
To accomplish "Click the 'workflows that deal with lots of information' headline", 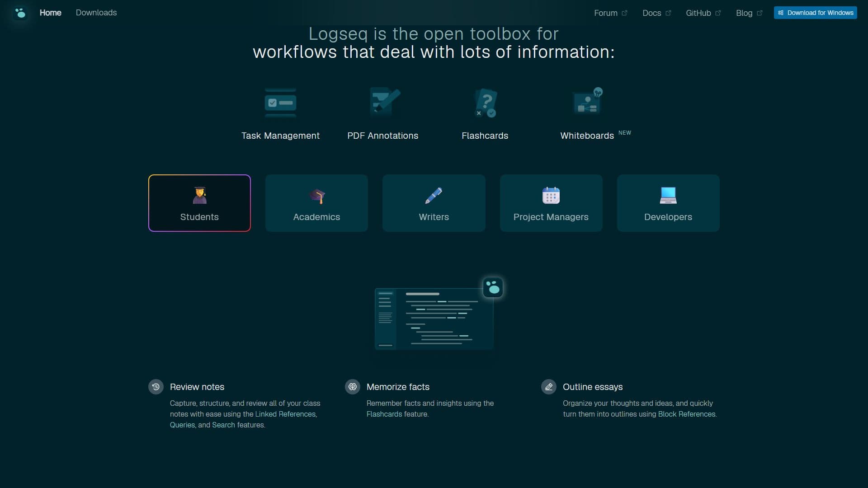I will (x=434, y=52).
